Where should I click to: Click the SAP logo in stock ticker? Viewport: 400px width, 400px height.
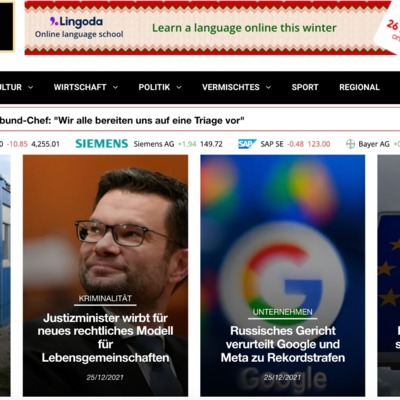(x=247, y=144)
